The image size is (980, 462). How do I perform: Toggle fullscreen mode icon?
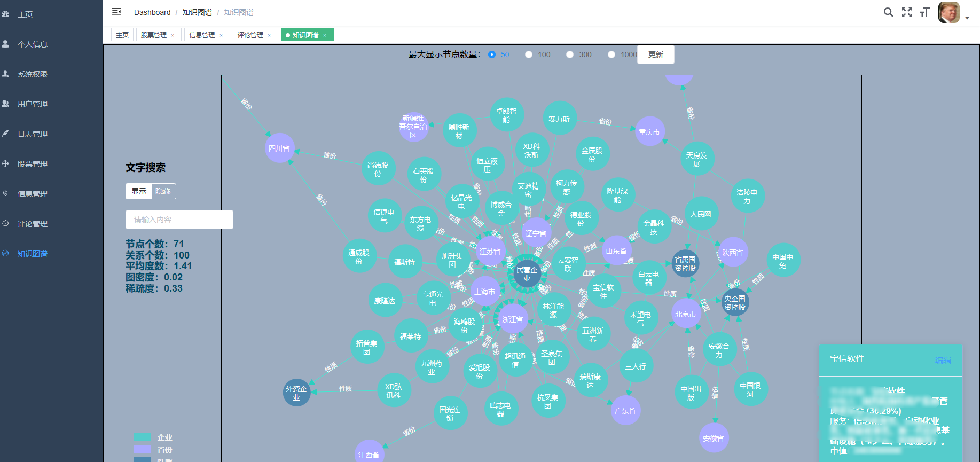click(907, 12)
